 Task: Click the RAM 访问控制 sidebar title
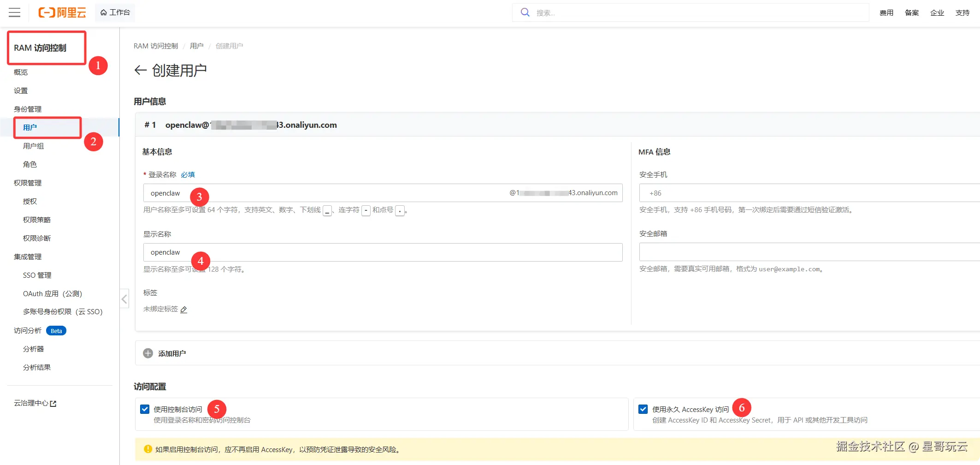pos(40,48)
